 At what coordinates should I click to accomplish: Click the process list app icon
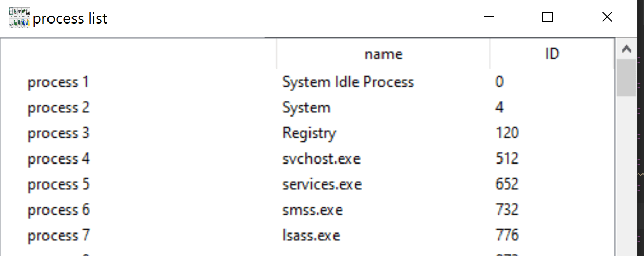(x=19, y=18)
